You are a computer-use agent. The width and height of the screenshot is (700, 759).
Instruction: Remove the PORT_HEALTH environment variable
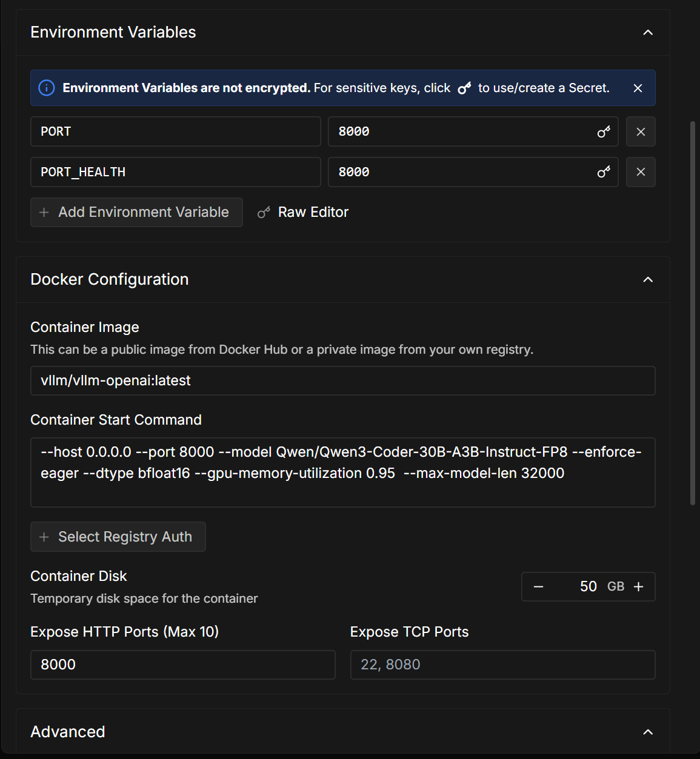(641, 172)
